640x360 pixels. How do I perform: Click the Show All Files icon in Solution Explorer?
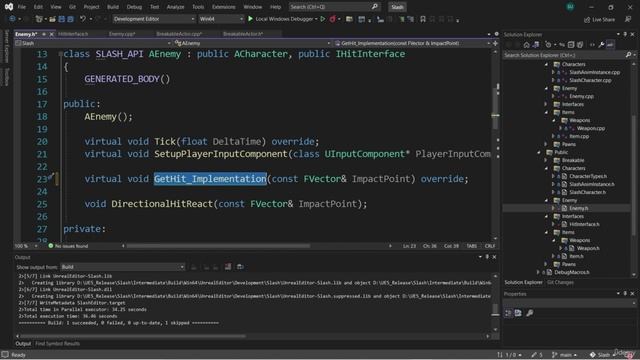pos(580,45)
